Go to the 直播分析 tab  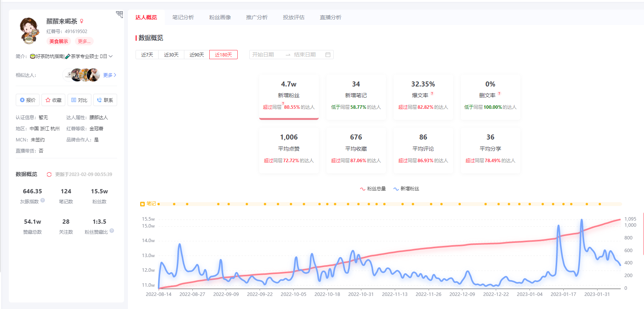click(x=331, y=17)
